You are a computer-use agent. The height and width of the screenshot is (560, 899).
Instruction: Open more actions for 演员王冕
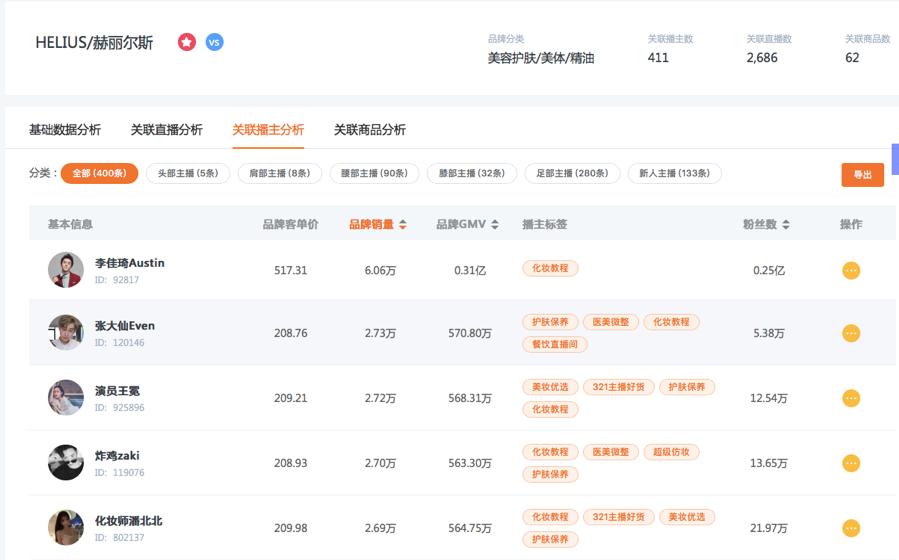tap(851, 398)
